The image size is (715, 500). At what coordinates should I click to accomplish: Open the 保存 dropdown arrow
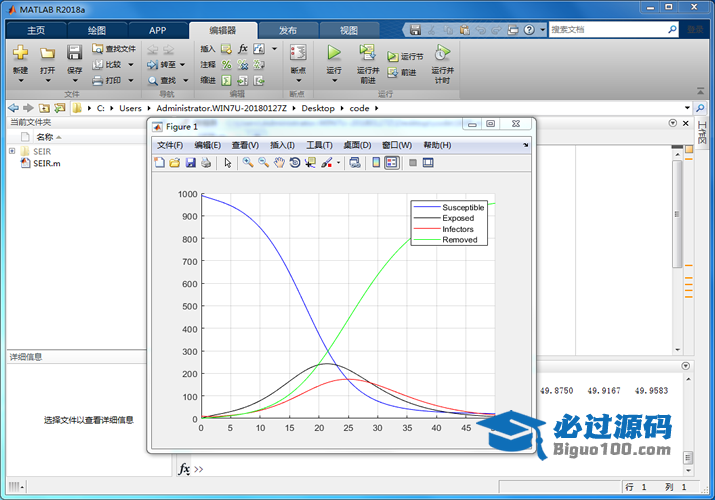(x=75, y=81)
